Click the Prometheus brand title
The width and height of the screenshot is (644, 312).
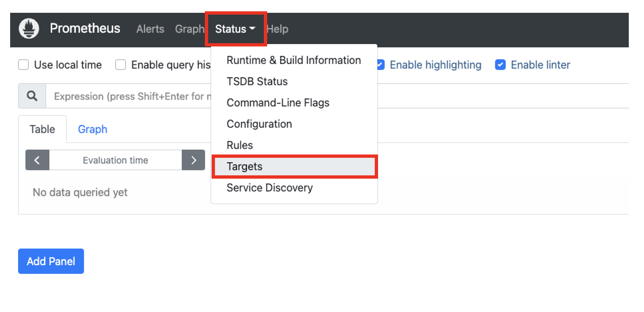click(x=85, y=28)
